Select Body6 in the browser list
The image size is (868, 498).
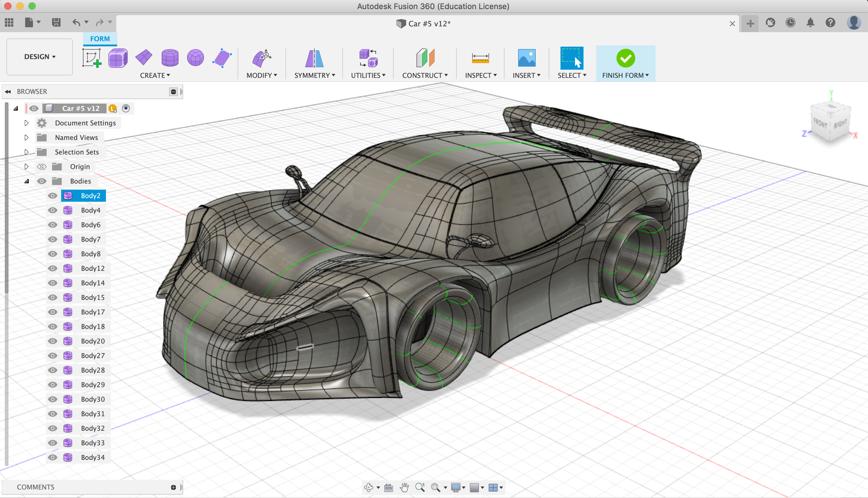click(90, 224)
